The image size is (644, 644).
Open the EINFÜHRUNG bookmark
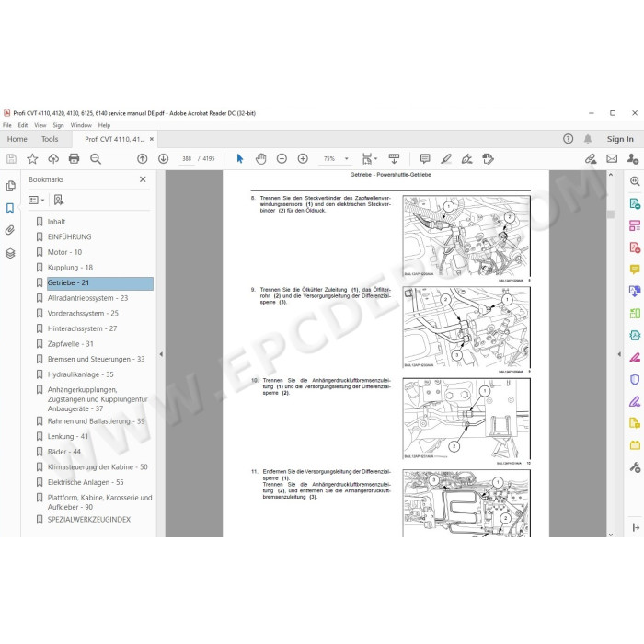pos(69,237)
